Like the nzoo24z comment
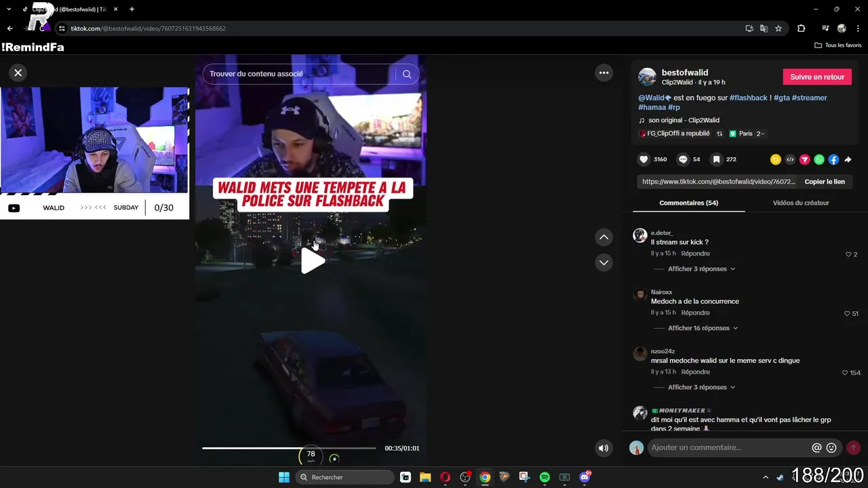The height and width of the screenshot is (488, 868). pos(845,373)
